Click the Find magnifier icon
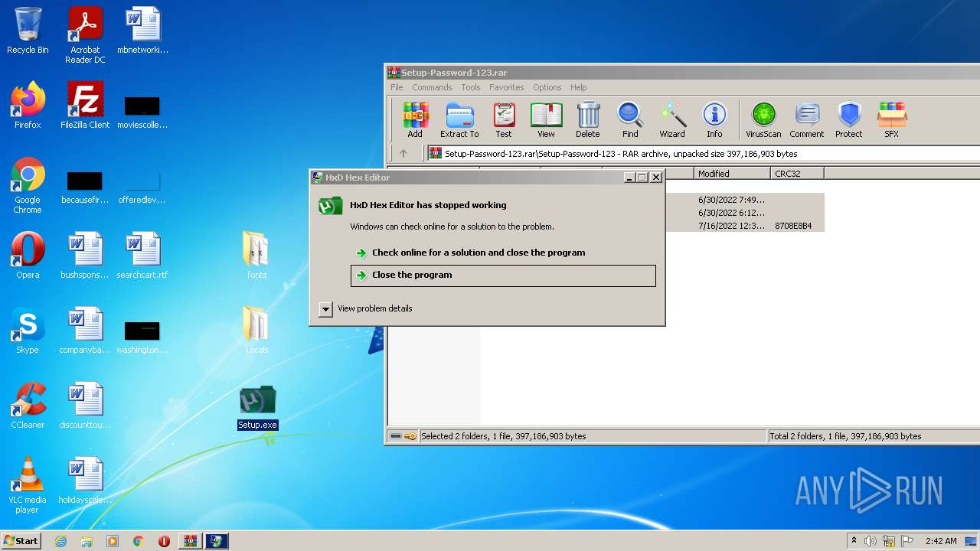 [x=630, y=120]
